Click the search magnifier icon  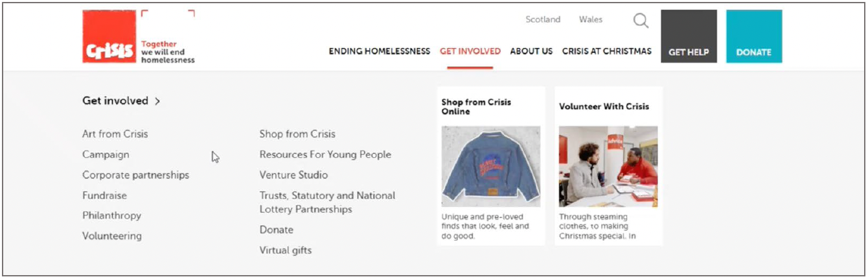[641, 21]
